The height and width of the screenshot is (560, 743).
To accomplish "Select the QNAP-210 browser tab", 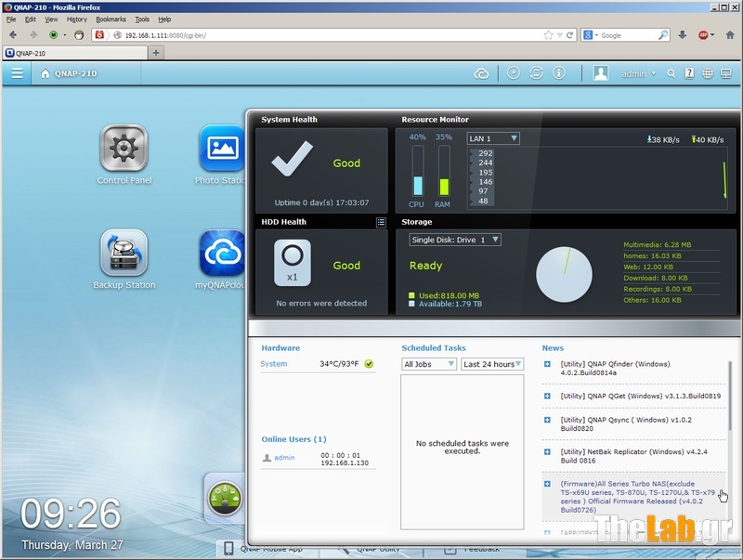I will pos(75,53).
